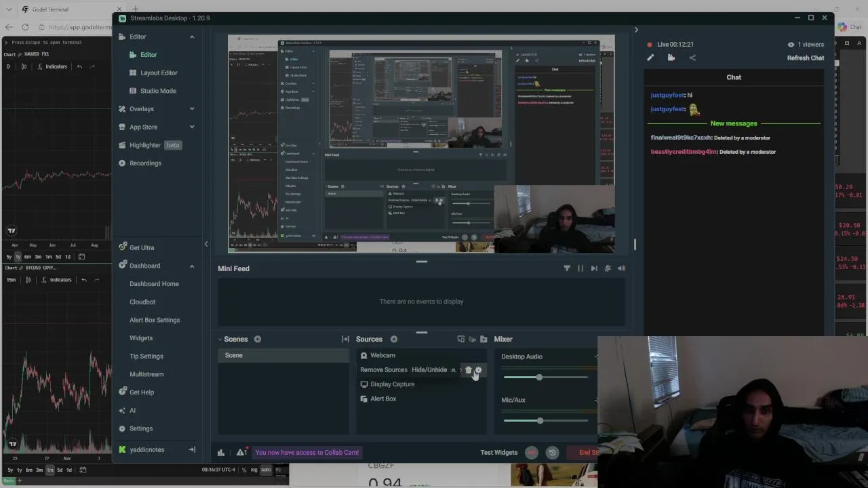Screen dimensions: 868x488
Task: Click the Test Widgets button
Action: tap(499, 453)
